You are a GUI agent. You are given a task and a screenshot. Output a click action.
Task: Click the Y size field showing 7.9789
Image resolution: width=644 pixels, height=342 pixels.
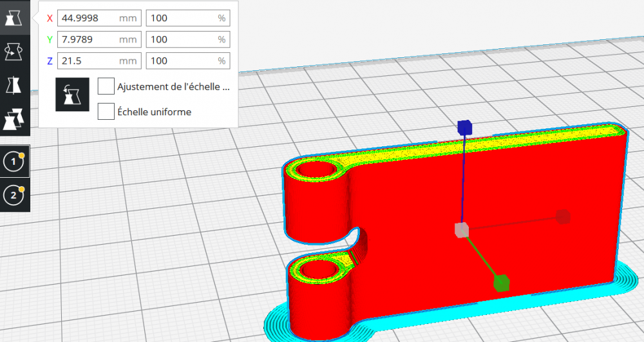(99, 39)
